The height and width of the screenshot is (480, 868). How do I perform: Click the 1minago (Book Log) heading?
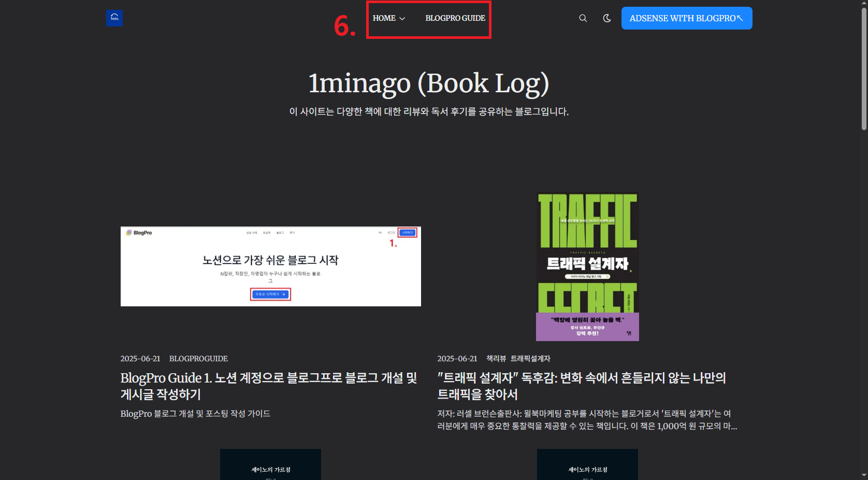[429, 83]
